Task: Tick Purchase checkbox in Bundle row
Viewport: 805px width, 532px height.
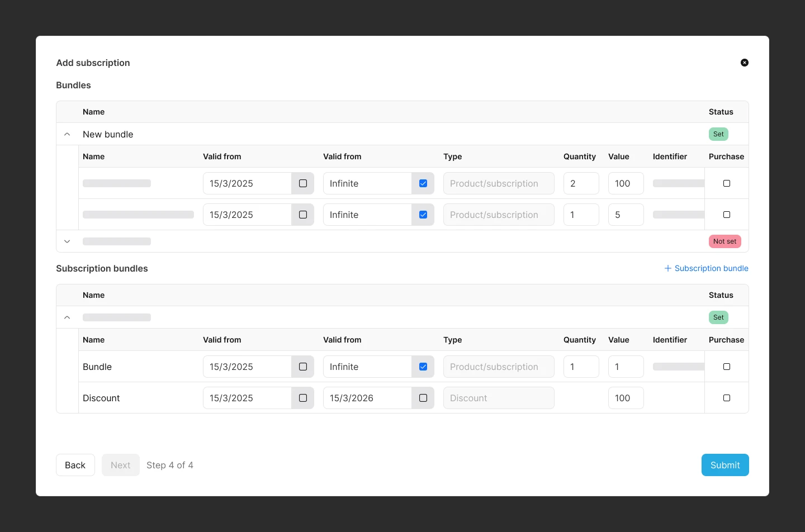Action: tap(726, 367)
